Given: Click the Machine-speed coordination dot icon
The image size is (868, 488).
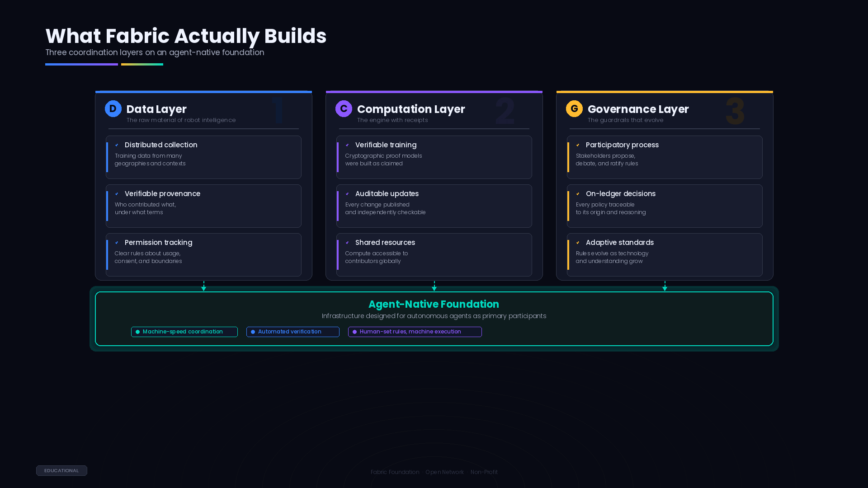Looking at the screenshot, I should [138, 332].
